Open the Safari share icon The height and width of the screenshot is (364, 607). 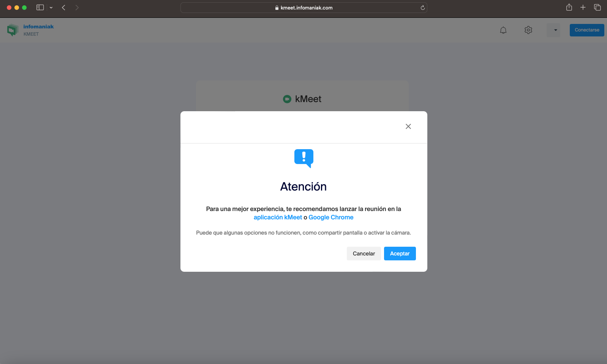569,7
